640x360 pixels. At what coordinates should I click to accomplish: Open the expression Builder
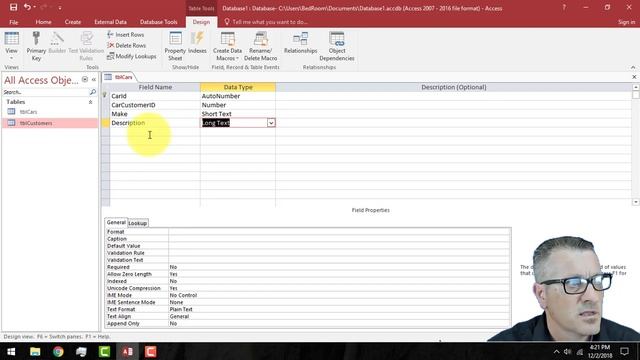57,43
